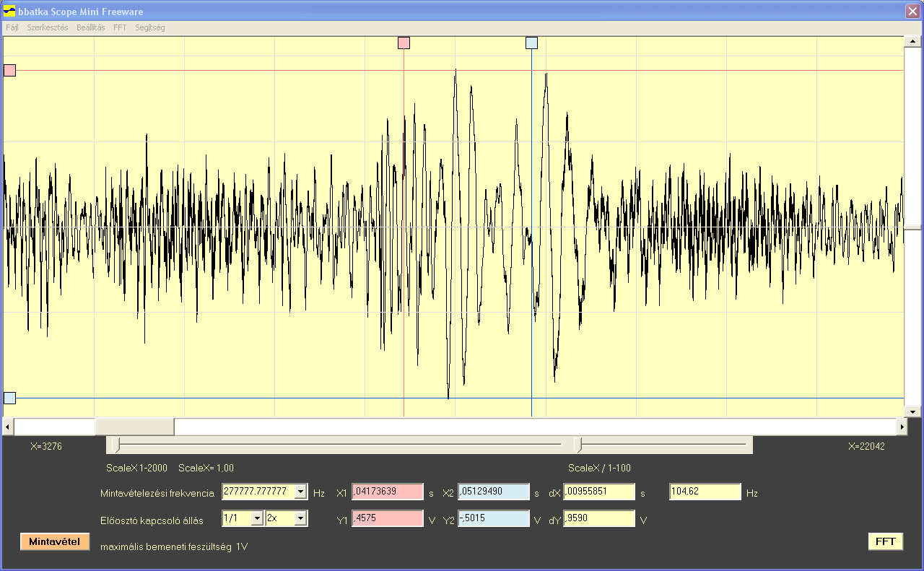Image resolution: width=924 pixels, height=571 pixels.
Task: Click the bbatka Scope app icon in the title bar
Action: point(9,12)
